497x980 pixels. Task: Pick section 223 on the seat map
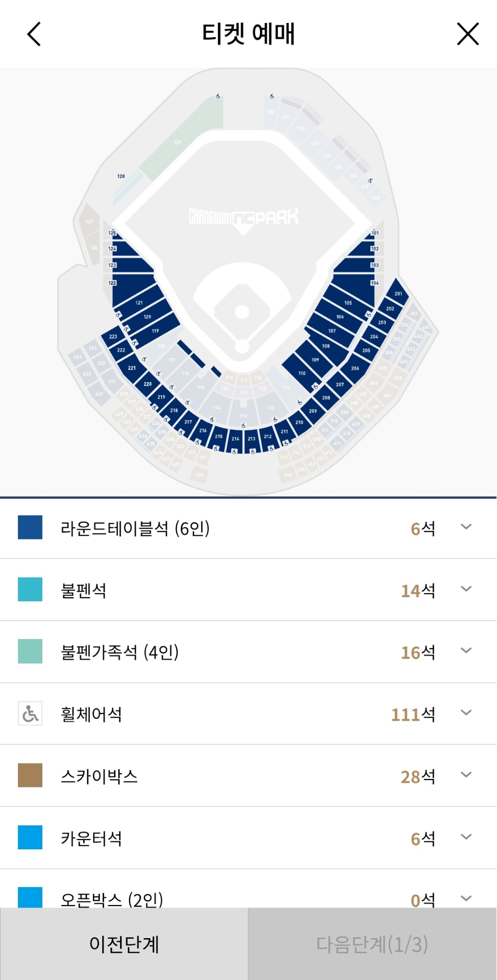coord(113,336)
